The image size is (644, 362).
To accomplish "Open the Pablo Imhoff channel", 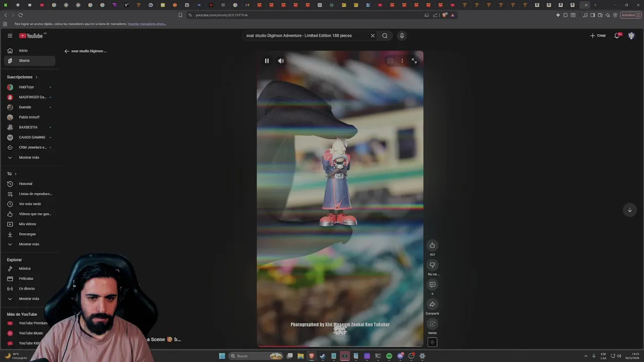I will point(30,117).
